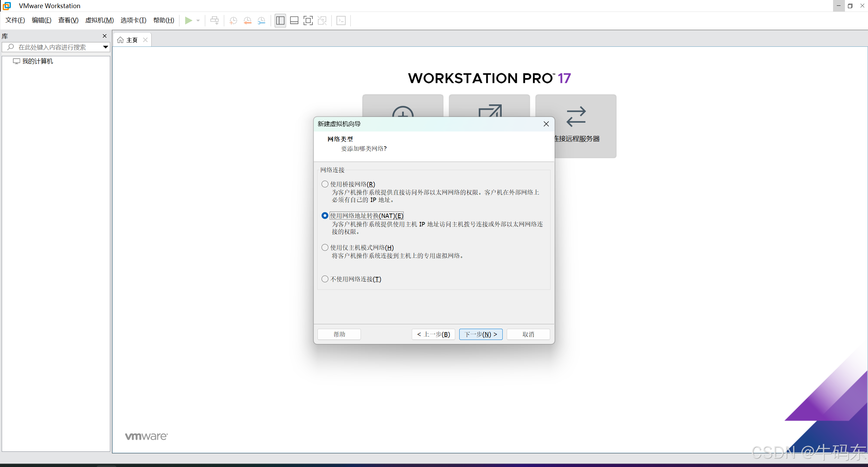Open the snapshot manager wrench icon

tap(261, 21)
